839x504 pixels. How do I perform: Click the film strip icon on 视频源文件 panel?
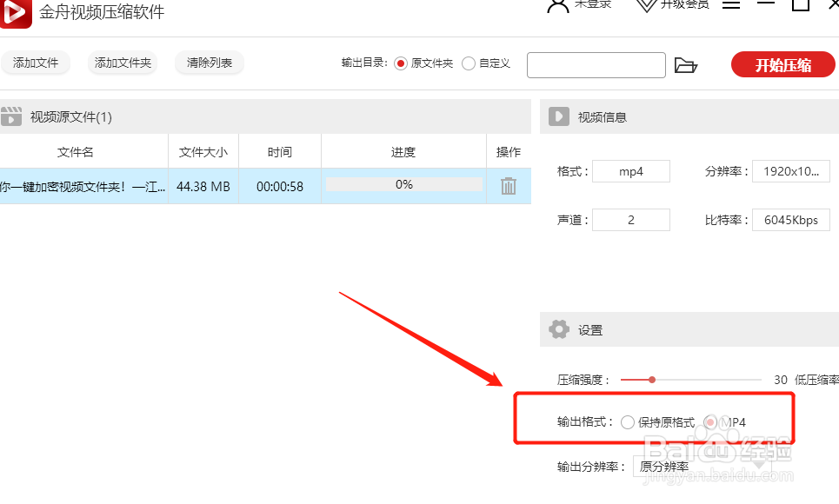[x=12, y=116]
